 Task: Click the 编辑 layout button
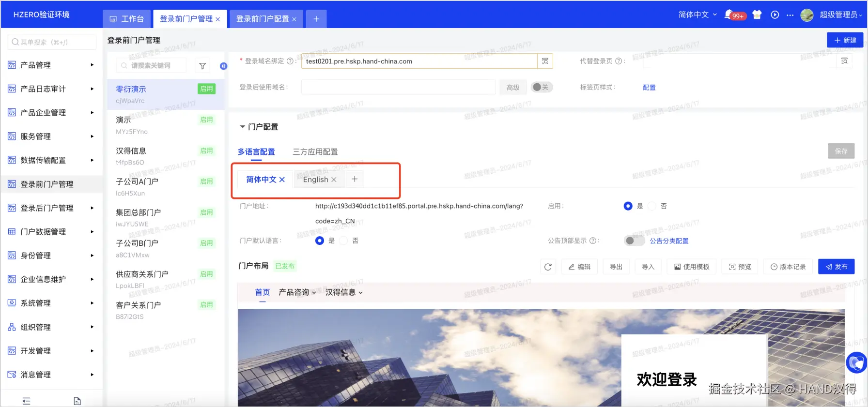tap(579, 267)
